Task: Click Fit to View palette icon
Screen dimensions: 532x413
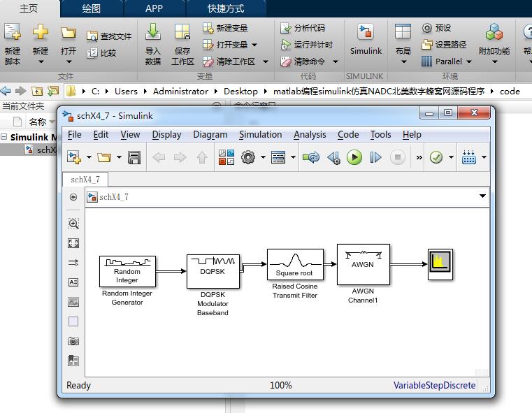Action: pyautogui.click(x=73, y=242)
